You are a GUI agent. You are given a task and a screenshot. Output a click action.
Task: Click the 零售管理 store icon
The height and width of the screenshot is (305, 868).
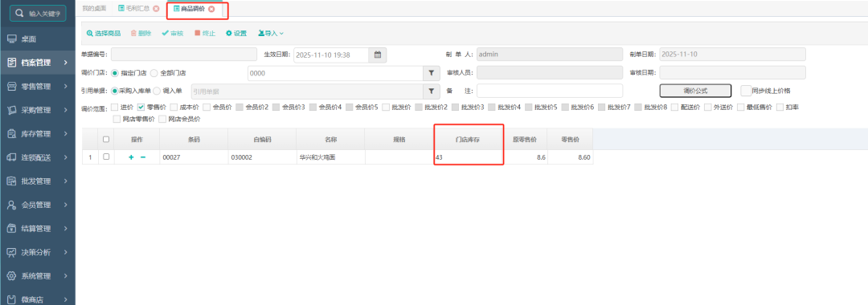pos(11,87)
